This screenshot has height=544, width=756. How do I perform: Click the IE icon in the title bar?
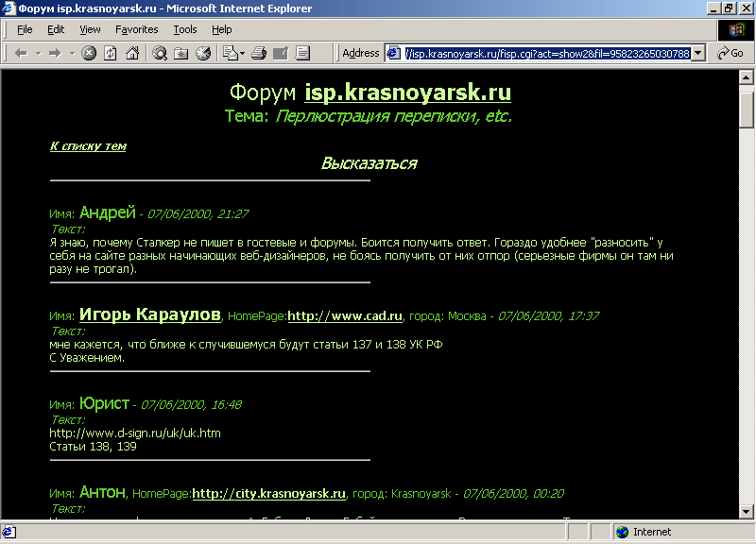click(x=9, y=8)
